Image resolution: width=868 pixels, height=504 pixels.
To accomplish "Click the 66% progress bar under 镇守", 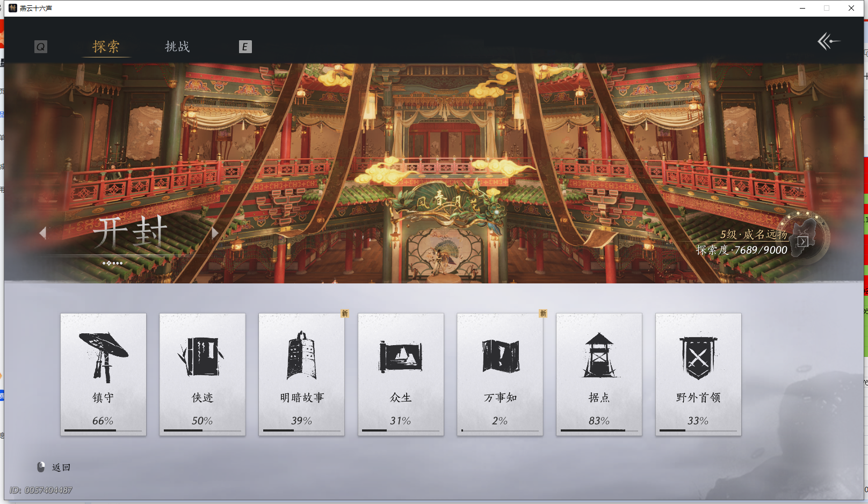I will tap(103, 430).
